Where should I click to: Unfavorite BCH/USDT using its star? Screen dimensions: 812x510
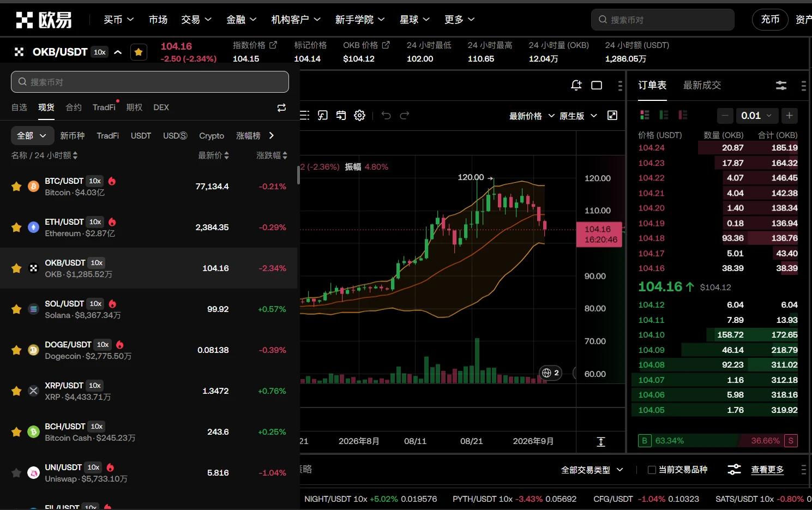point(16,432)
